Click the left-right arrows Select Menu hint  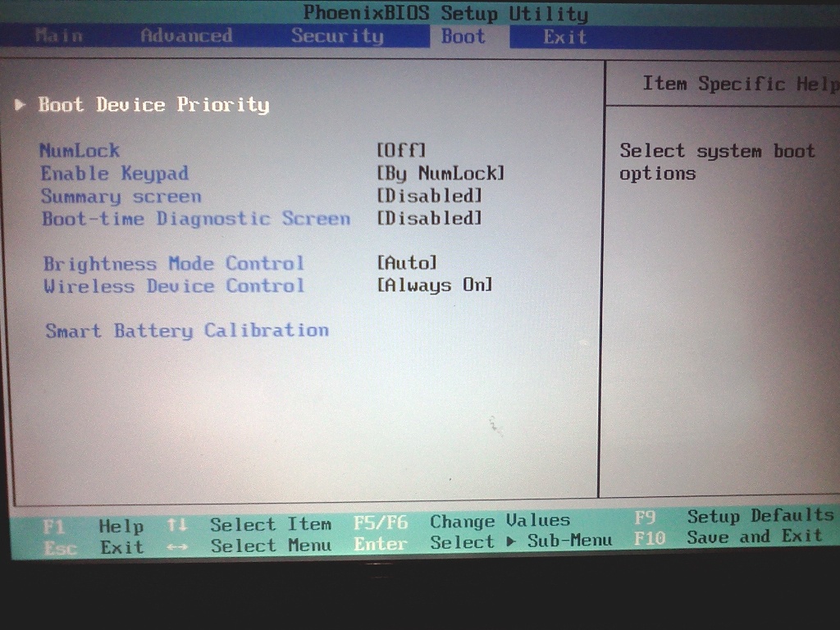[249, 546]
